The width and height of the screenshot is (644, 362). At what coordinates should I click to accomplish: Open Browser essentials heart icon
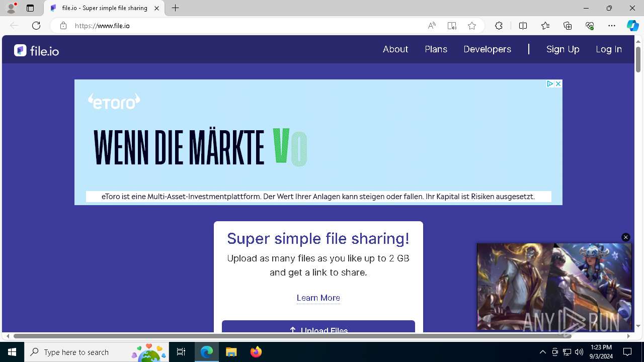(590, 26)
